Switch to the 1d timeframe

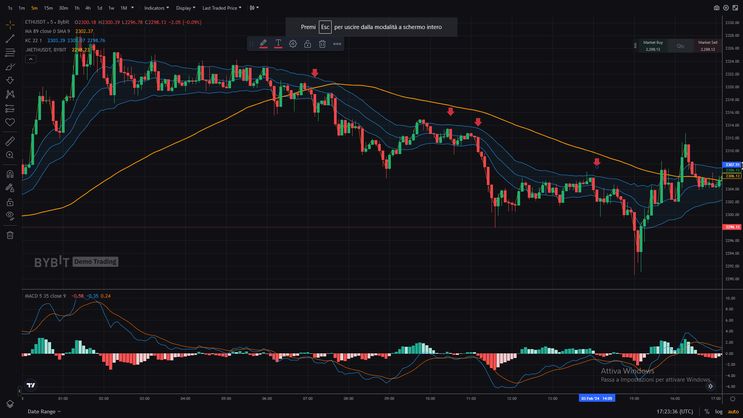click(100, 8)
